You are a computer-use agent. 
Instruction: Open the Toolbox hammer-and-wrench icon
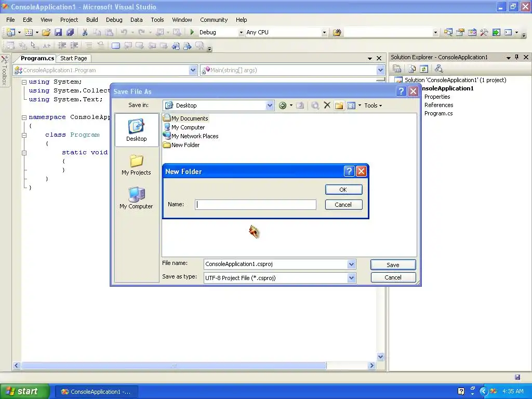[484, 32]
